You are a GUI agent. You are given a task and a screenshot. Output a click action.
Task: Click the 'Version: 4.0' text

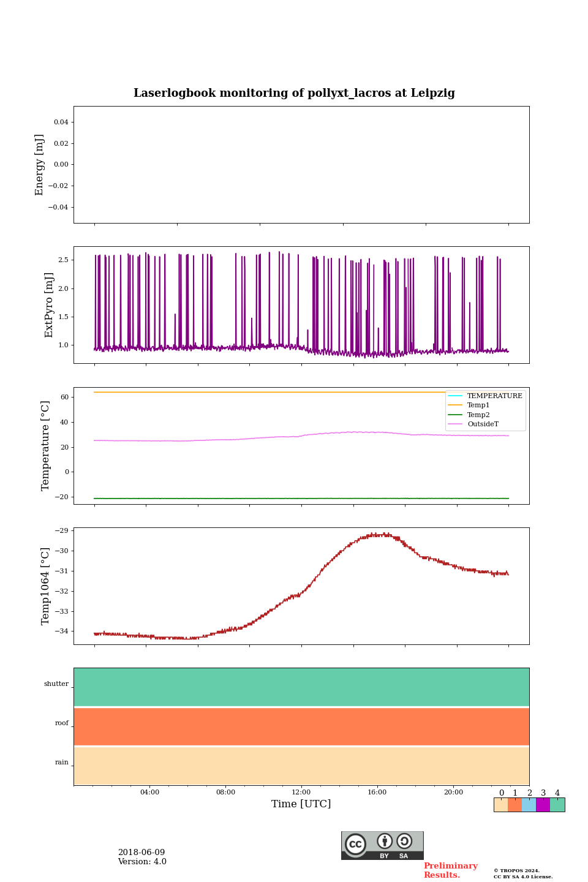click(142, 862)
